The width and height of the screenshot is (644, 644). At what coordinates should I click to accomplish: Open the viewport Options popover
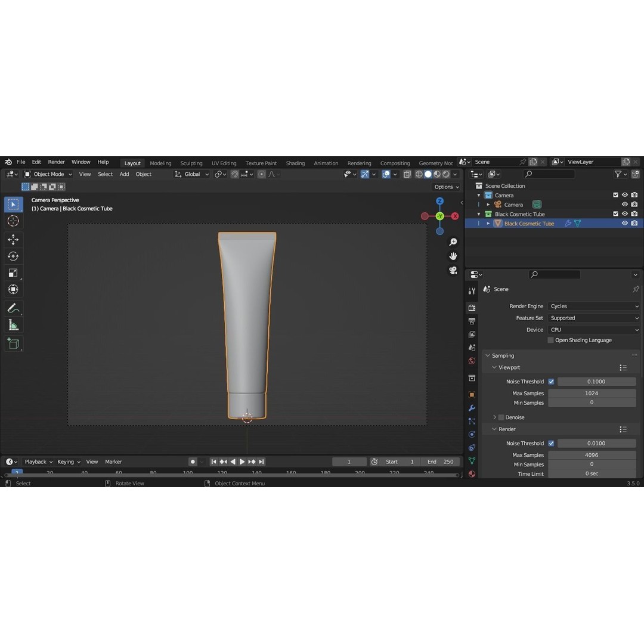point(447,187)
